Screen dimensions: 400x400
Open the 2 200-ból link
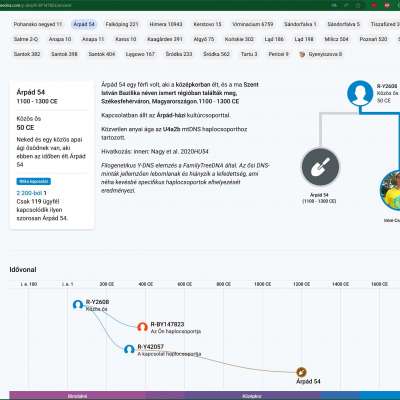coord(29,193)
